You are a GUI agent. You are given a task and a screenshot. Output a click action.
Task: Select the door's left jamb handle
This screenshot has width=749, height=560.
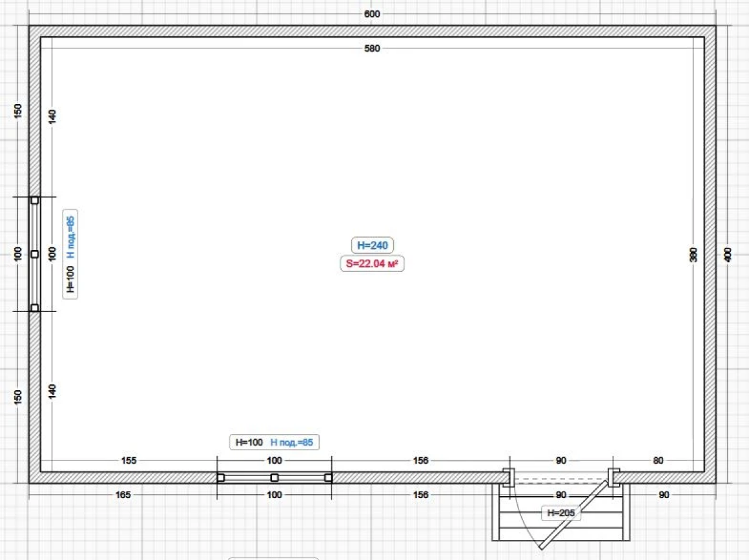[x=508, y=478]
